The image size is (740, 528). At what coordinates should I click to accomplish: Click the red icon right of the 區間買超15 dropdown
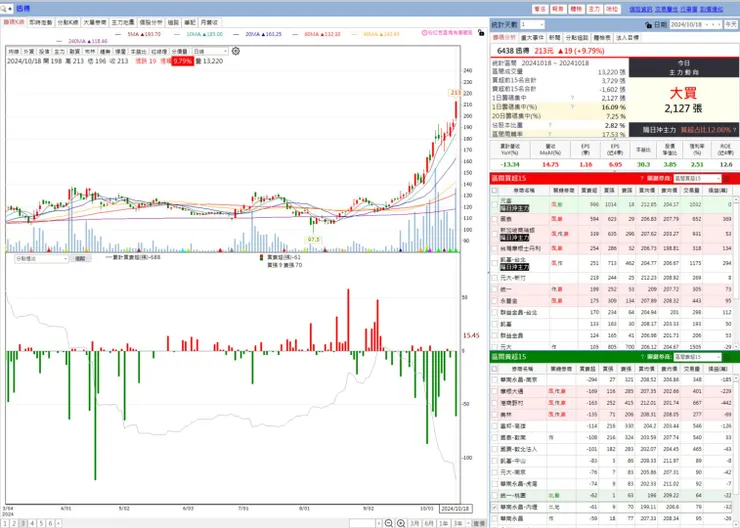[727, 178]
